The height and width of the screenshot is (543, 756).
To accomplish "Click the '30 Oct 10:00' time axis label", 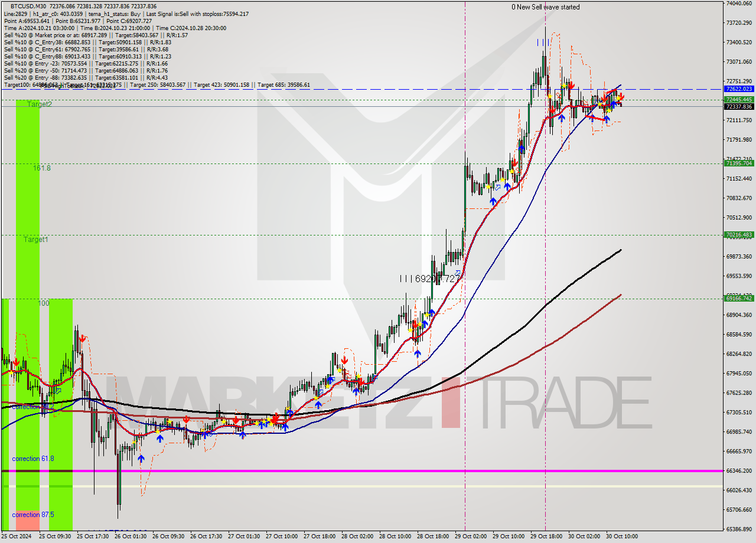I will 622,537.
